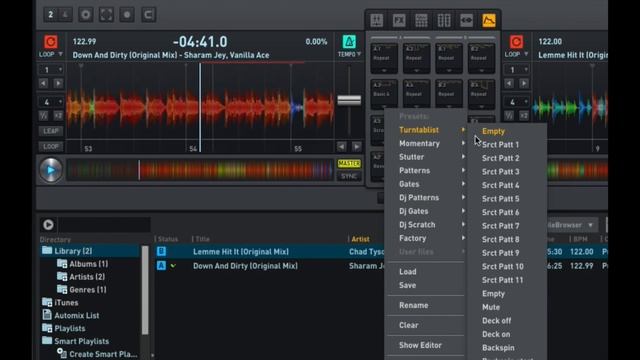This screenshot has height=360, width=640.
Task: Move deck B loop right with arrow
Action: tap(524, 83)
